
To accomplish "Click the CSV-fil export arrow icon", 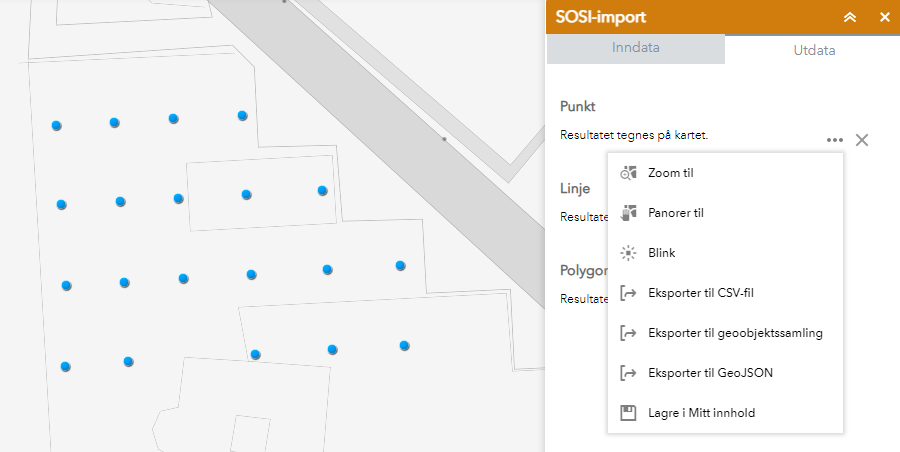I will point(629,293).
